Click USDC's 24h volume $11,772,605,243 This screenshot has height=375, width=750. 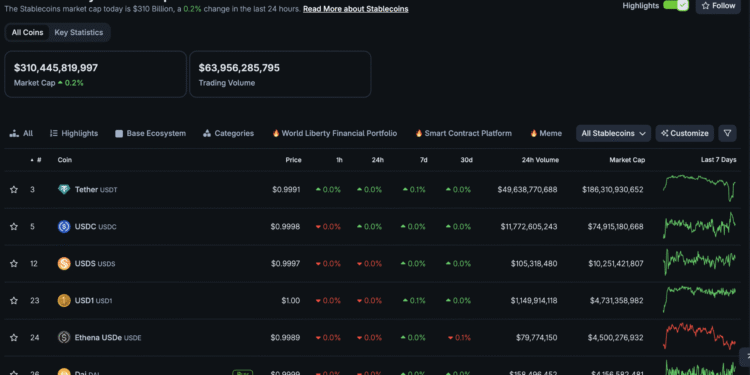529,227
